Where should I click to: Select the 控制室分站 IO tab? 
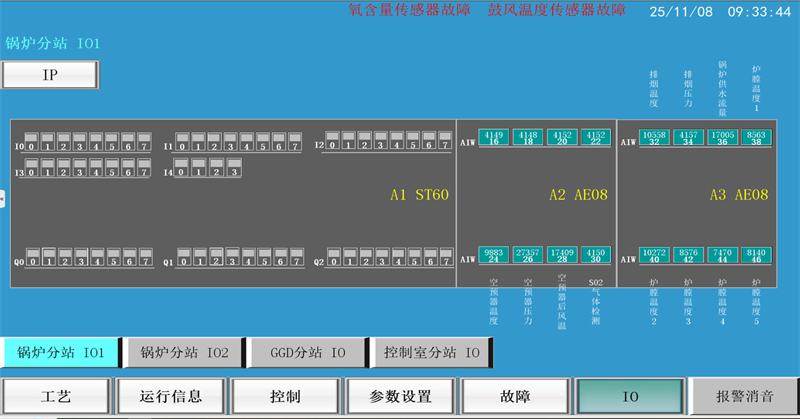[431, 353]
